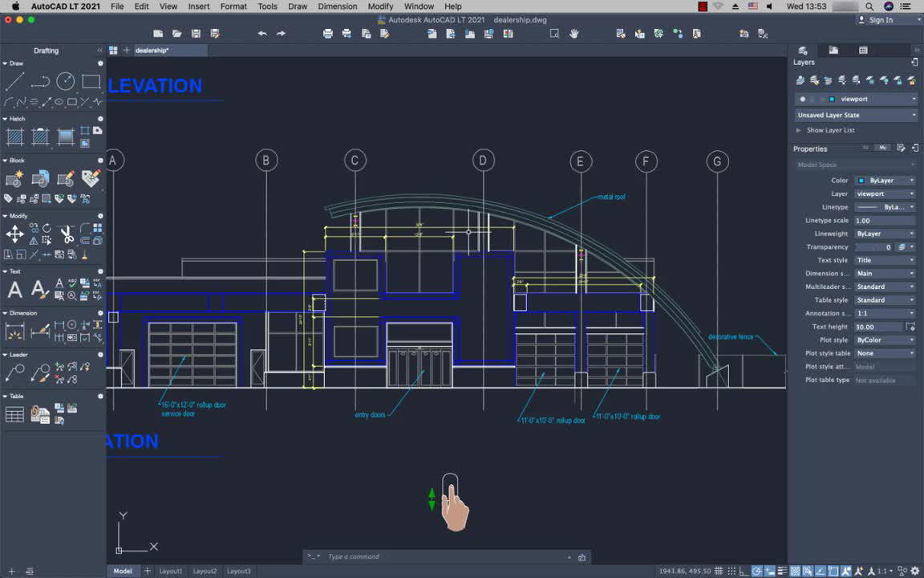
Task: Toggle snap mode dots in status bar
Action: click(x=731, y=571)
